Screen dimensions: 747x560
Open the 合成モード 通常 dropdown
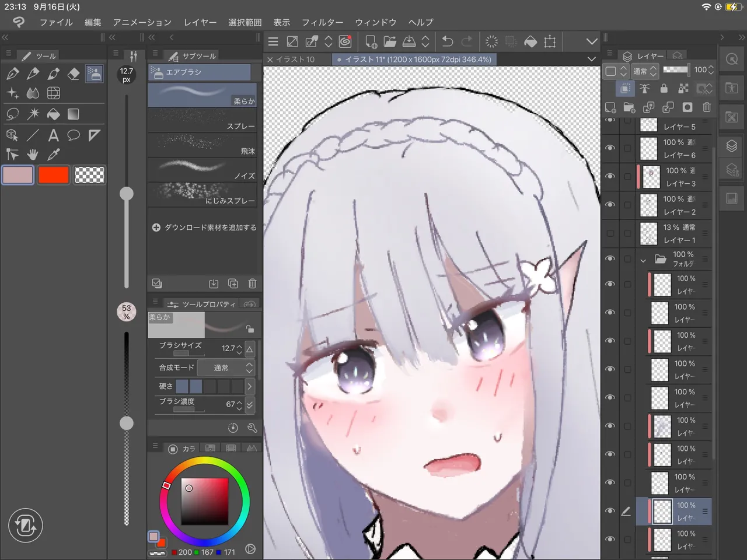pos(225,367)
